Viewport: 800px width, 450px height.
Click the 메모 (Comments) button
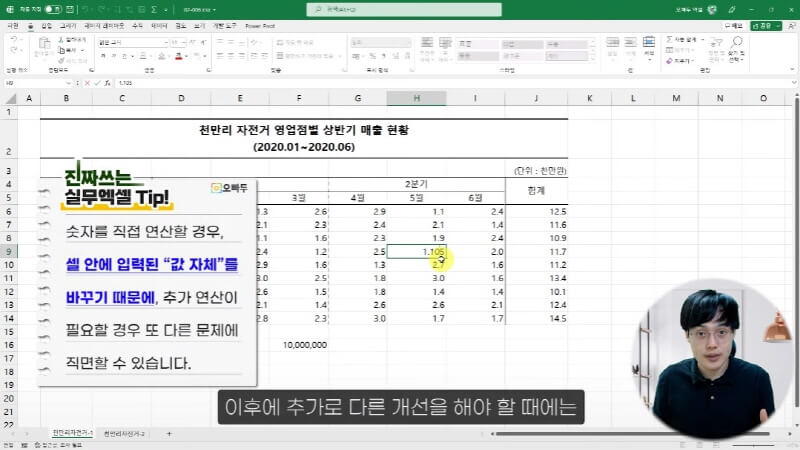(x=733, y=26)
